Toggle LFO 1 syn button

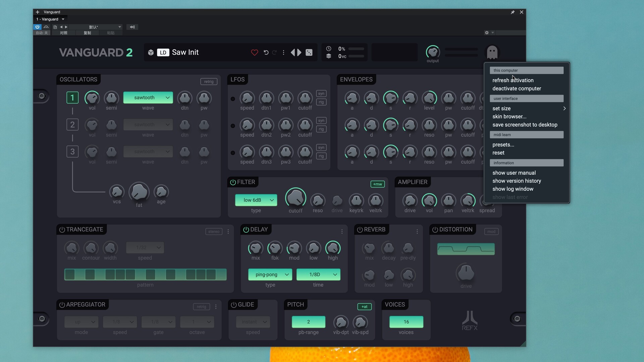(x=321, y=94)
